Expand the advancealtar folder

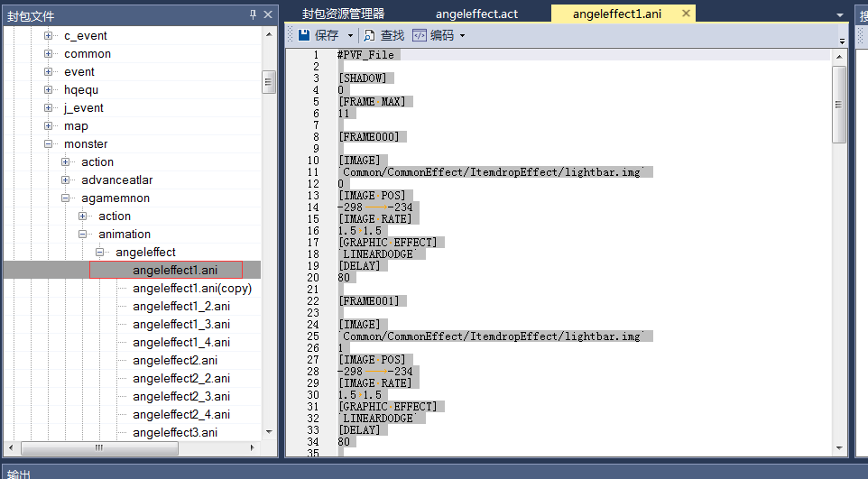pyautogui.click(x=66, y=180)
